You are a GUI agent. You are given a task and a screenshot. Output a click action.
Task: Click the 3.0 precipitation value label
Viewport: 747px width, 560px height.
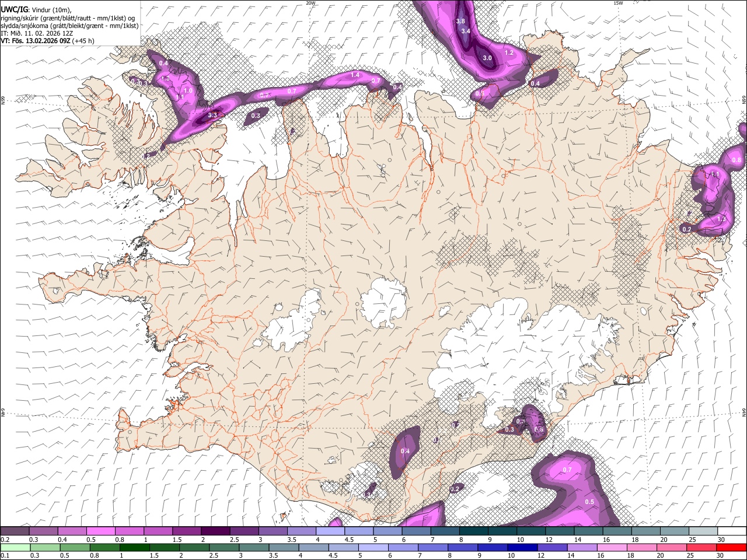pos(487,58)
